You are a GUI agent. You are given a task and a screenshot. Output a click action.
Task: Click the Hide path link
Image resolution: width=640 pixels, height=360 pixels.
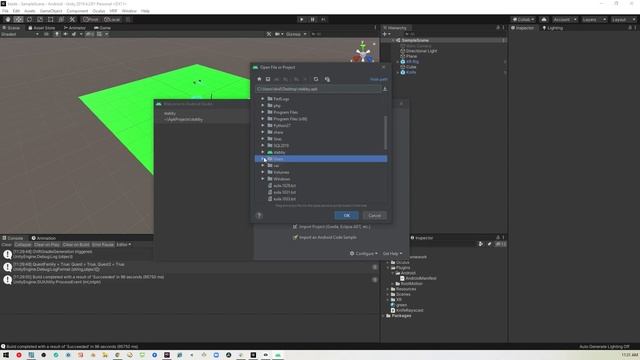point(378,79)
